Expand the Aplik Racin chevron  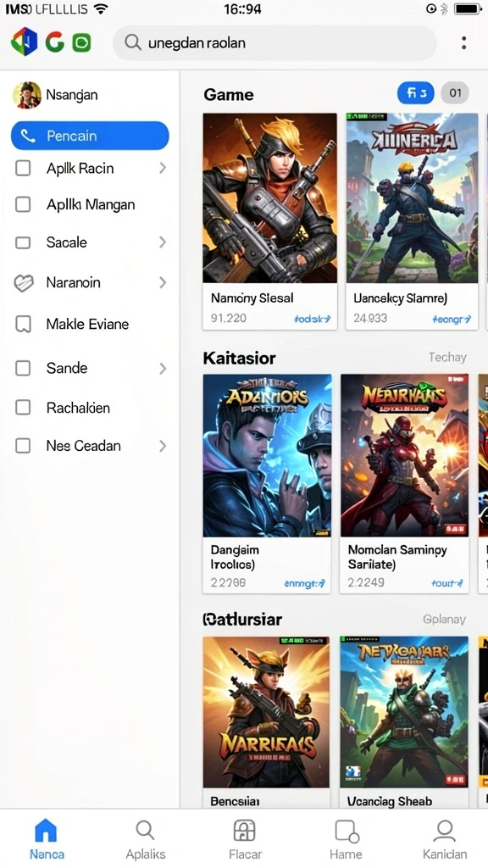point(163,169)
